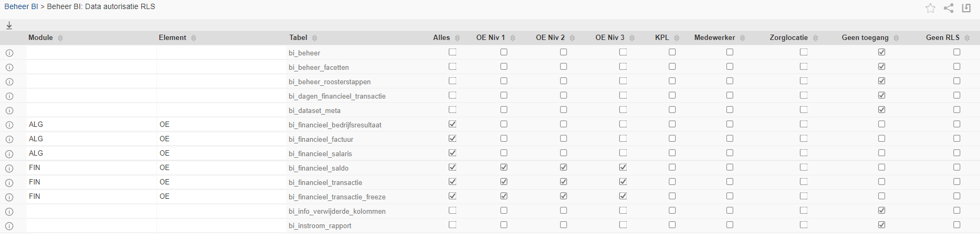The image size is (980, 234).
Task: Sort by the Module column arrows
Action: pyautogui.click(x=60, y=38)
